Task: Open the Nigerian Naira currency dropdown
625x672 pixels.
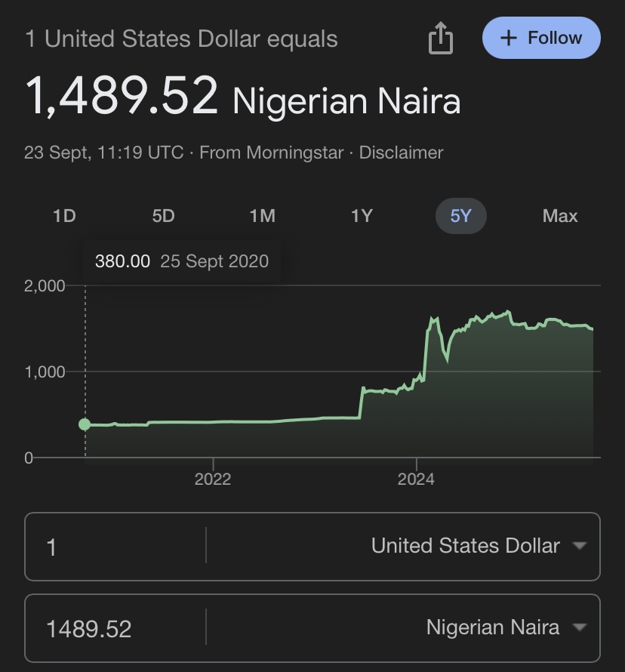Action: tap(492, 627)
